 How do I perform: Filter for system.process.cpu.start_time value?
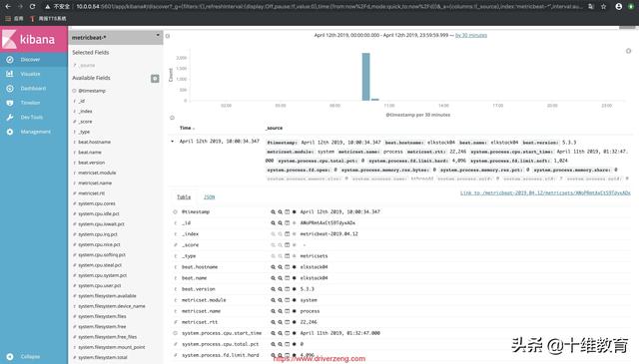(x=273, y=333)
